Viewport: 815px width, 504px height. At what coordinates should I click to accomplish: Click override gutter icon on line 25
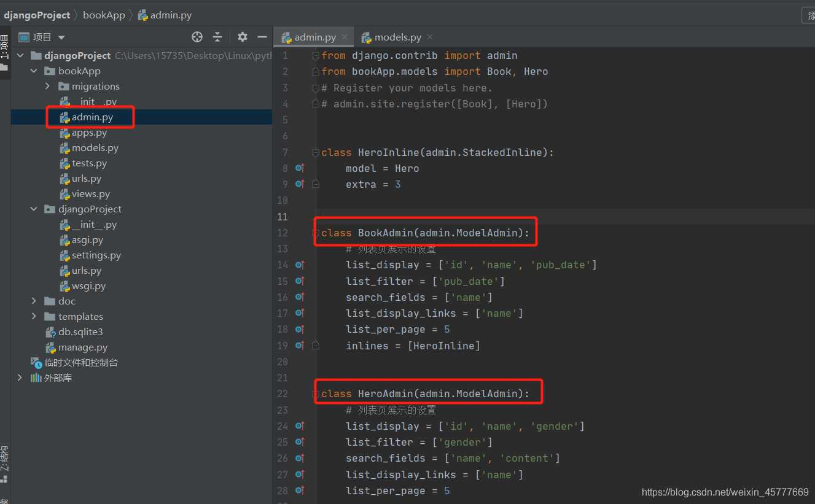click(300, 441)
